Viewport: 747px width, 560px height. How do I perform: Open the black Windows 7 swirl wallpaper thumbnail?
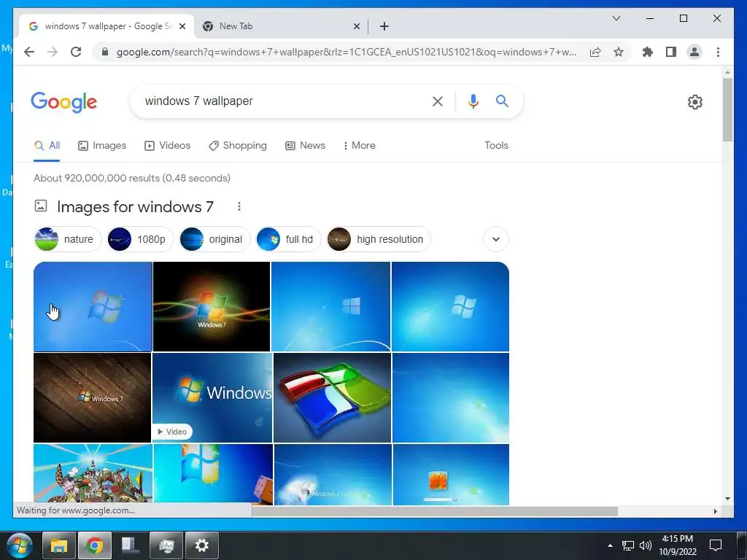pyautogui.click(x=212, y=307)
